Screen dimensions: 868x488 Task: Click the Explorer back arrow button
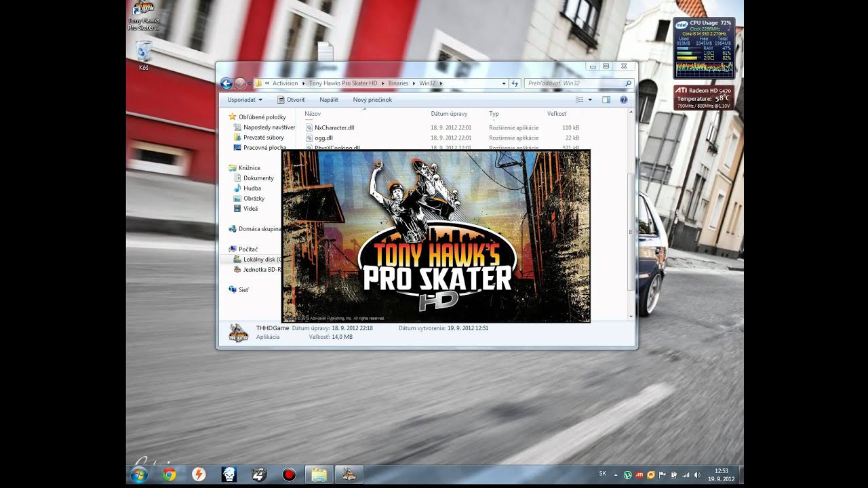226,83
